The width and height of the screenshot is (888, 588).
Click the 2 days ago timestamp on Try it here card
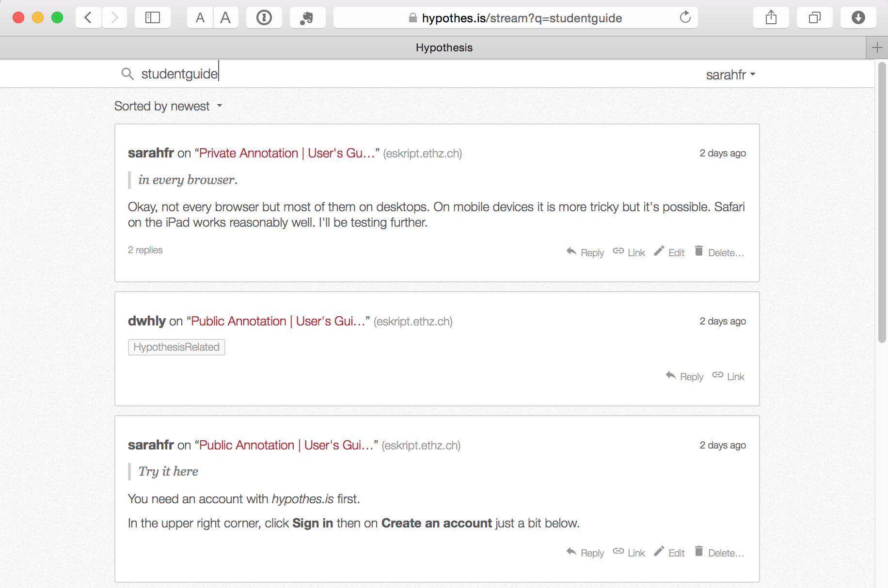point(723,445)
